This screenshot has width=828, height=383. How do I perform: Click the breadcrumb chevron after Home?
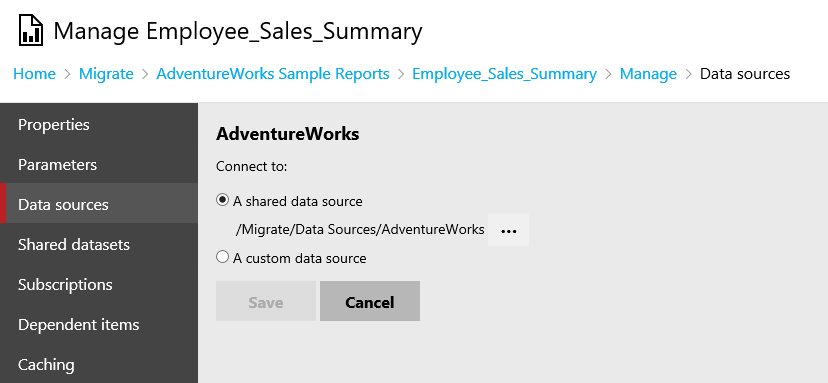click(x=67, y=74)
